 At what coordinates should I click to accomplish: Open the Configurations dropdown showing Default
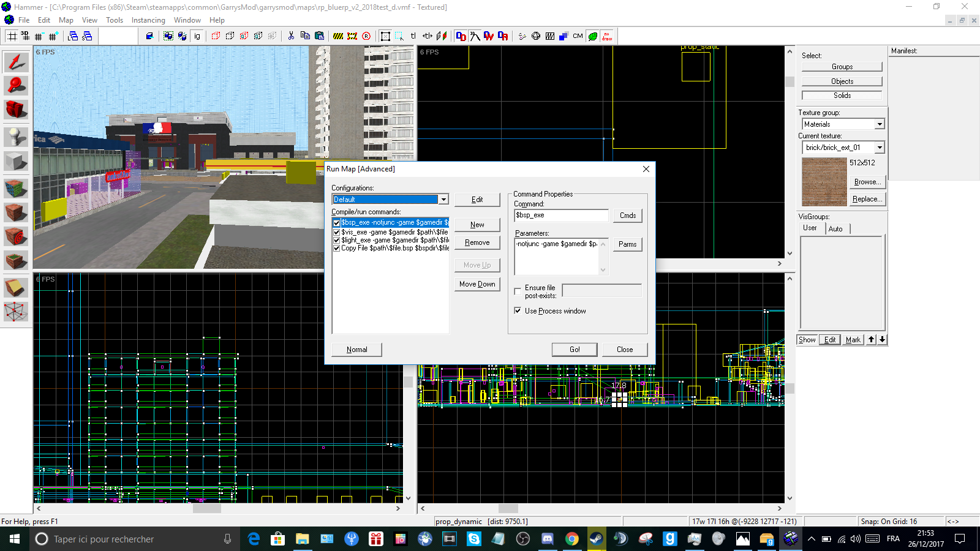[x=443, y=200]
